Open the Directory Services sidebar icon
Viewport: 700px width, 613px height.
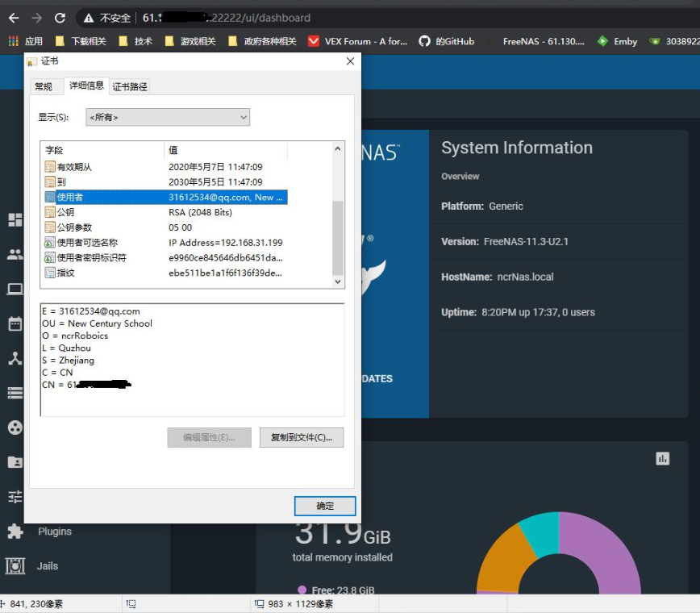click(x=15, y=427)
